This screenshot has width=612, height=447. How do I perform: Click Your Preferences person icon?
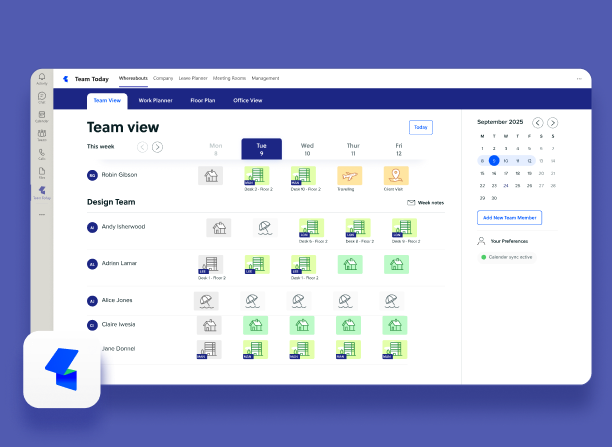481,241
